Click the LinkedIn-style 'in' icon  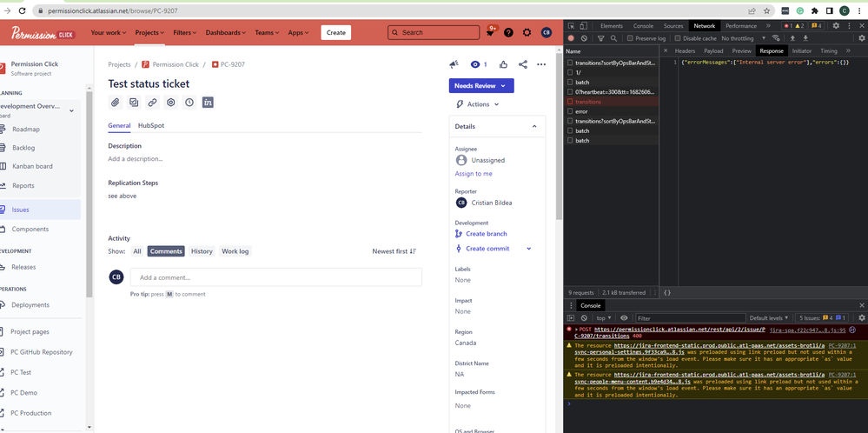pos(208,103)
